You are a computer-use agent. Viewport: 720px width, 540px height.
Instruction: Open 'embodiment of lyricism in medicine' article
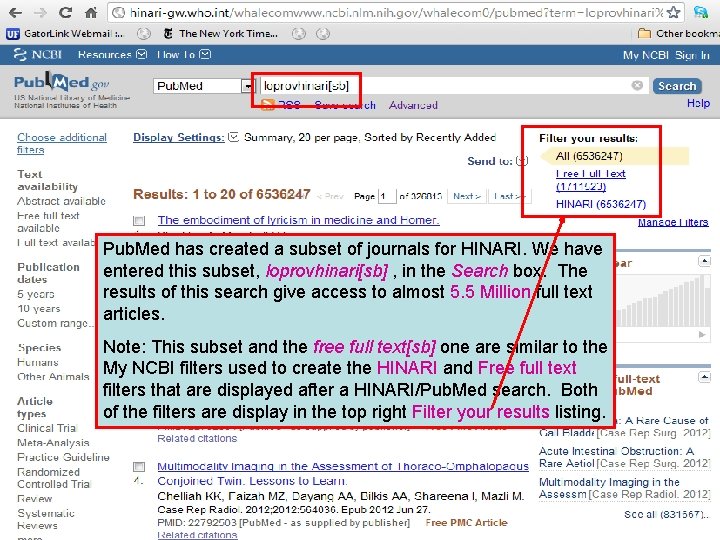(x=298, y=220)
